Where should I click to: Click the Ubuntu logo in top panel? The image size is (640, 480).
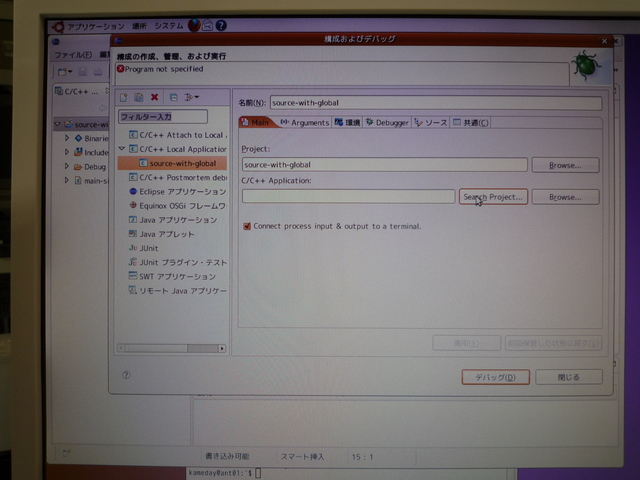(58, 27)
